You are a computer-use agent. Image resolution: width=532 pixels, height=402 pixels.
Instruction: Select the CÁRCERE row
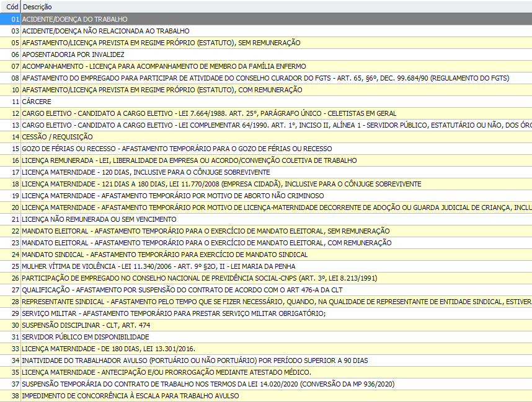266,102
